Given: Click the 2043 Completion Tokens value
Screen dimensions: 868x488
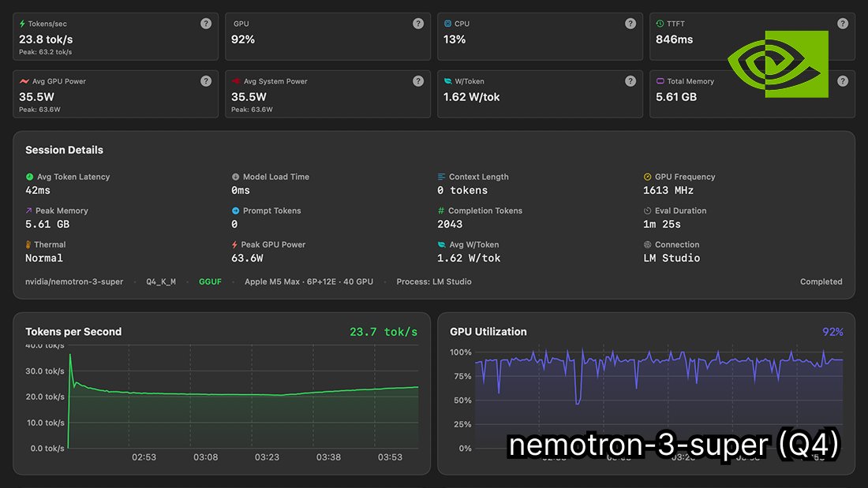Looking at the screenshot, I should (450, 224).
